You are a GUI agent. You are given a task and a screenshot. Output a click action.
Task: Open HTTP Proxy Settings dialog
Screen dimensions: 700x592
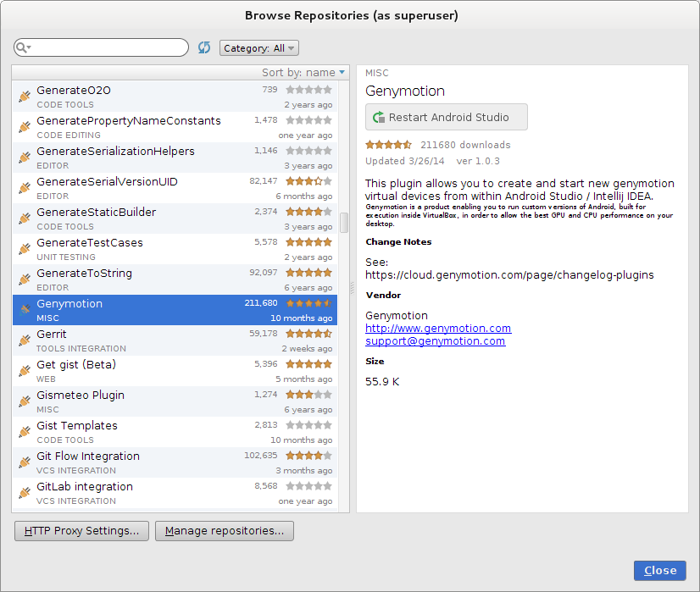pyautogui.click(x=81, y=531)
